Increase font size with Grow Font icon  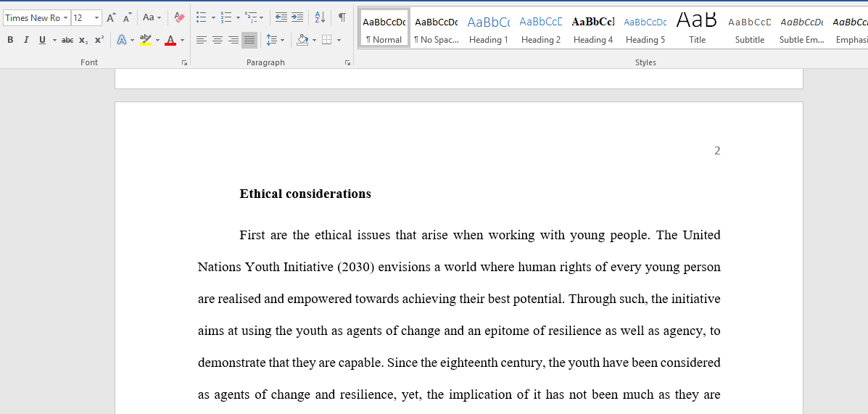pyautogui.click(x=111, y=17)
